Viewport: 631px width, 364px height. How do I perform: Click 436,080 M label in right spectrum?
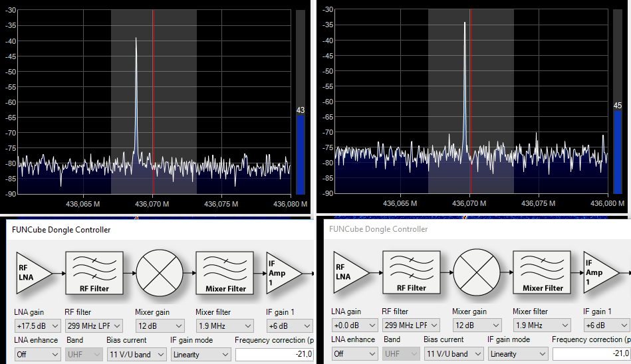pyautogui.click(x=607, y=203)
